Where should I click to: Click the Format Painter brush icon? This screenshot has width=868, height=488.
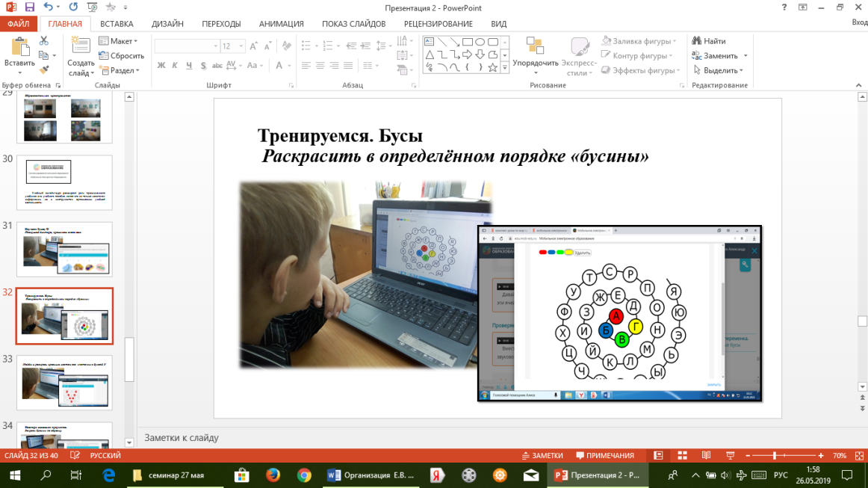44,70
